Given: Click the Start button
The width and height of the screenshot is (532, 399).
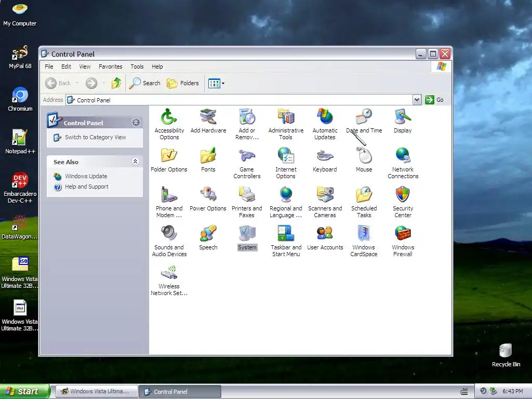Looking at the screenshot, I should pyautogui.click(x=25, y=391).
